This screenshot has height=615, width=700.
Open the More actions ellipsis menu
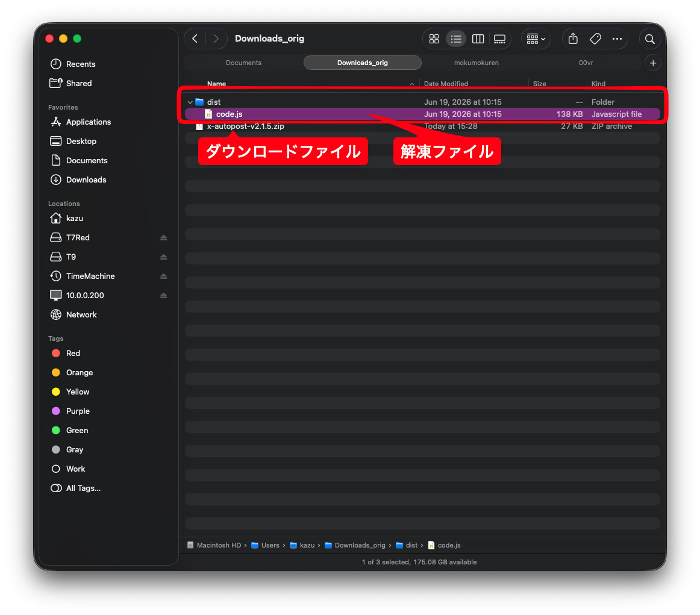click(x=617, y=39)
